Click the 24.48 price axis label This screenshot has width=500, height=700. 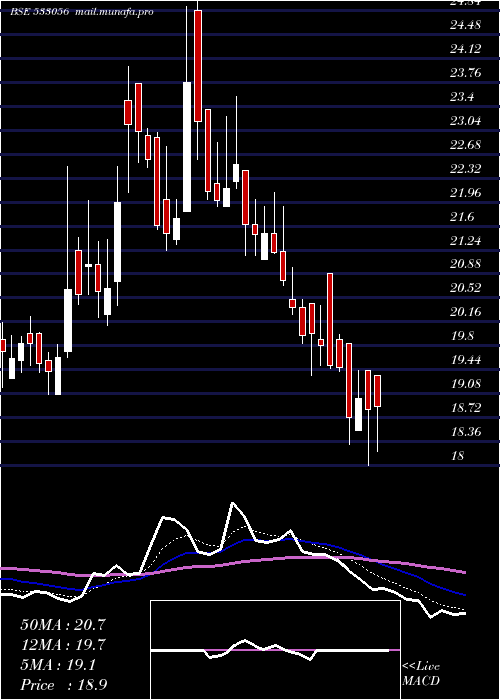466,25
